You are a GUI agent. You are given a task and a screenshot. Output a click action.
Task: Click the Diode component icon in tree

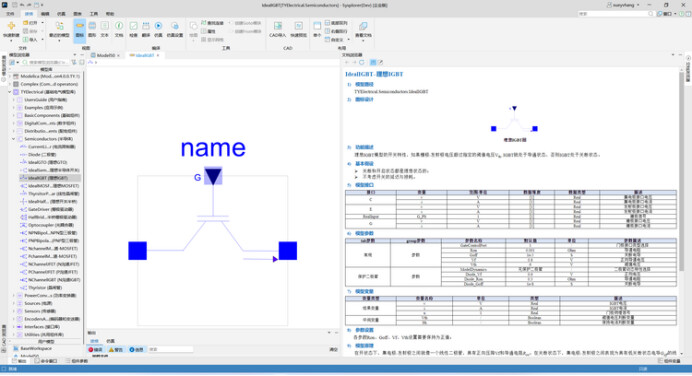coord(23,154)
